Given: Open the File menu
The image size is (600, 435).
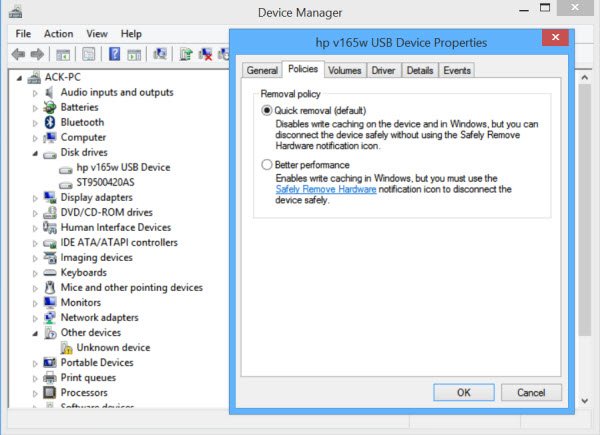Looking at the screenshot, I should point(23,34).
